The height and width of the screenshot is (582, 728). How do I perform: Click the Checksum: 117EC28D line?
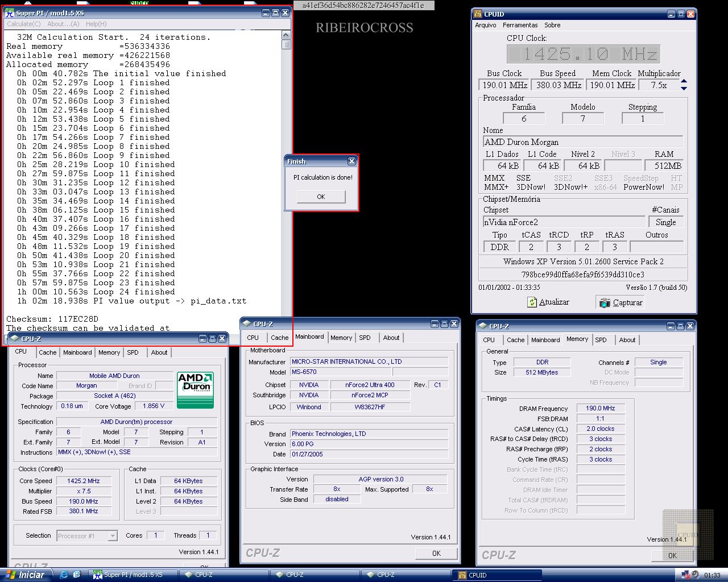tap(52, 319)
